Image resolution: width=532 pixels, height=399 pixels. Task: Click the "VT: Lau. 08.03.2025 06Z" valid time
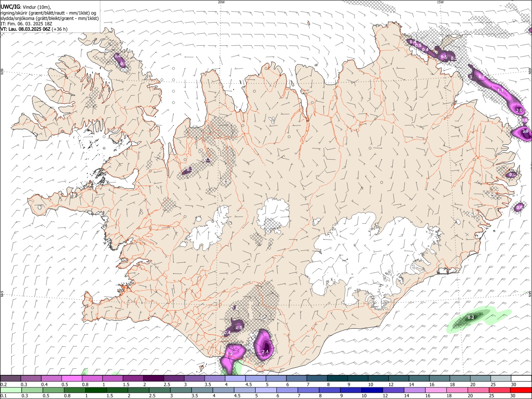click(x=25, y=29)
